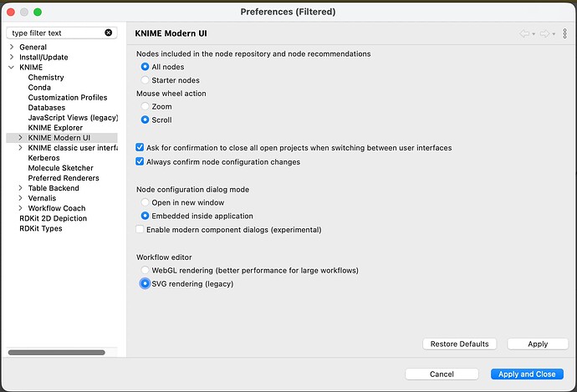Select the Starter nodes radio option
The image size is (577, 392).
(x=146, y=79)
